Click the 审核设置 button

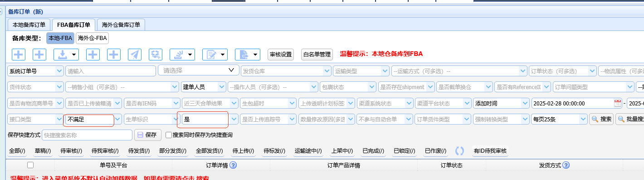tap(281, 55)
